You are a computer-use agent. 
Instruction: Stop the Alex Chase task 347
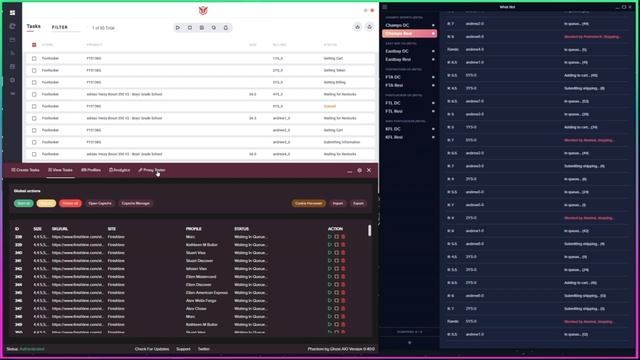(336, 309)
